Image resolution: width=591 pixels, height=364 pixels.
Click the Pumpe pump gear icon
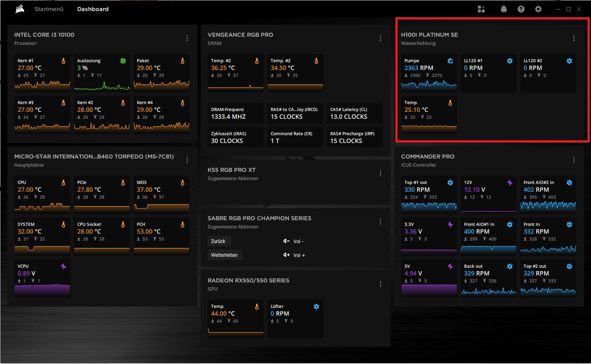click(450, 61)
